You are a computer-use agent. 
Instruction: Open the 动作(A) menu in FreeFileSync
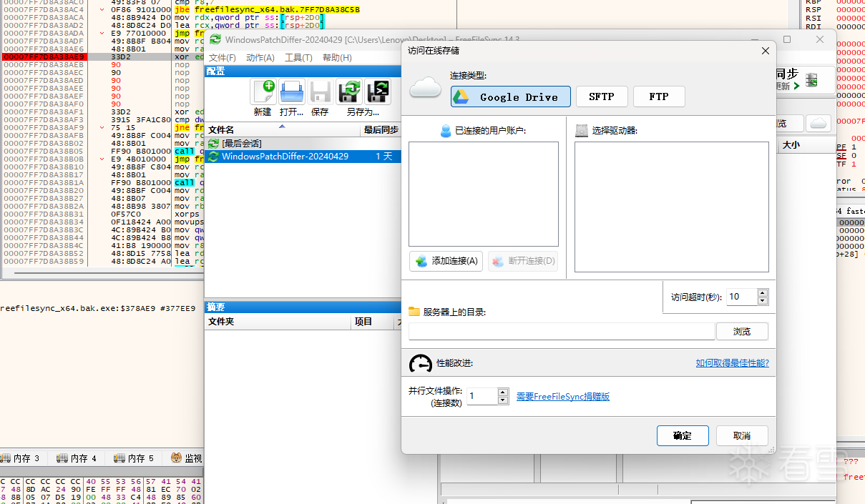pos(260,58)
